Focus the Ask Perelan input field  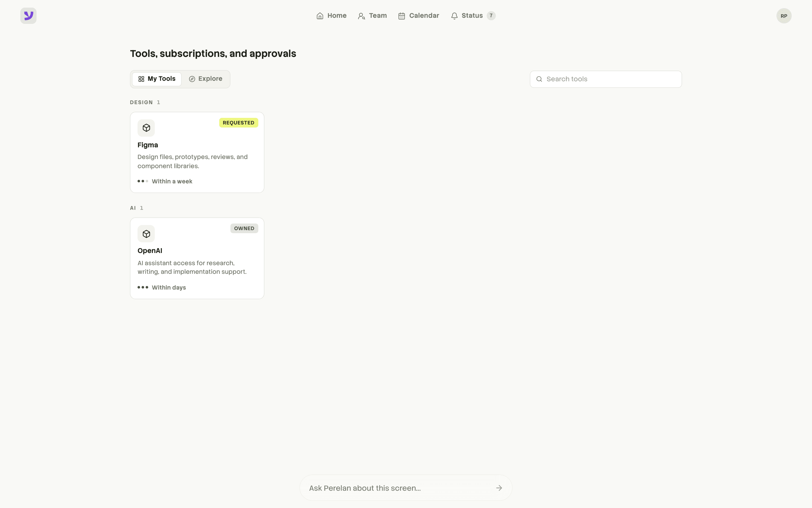click(406, 488)
